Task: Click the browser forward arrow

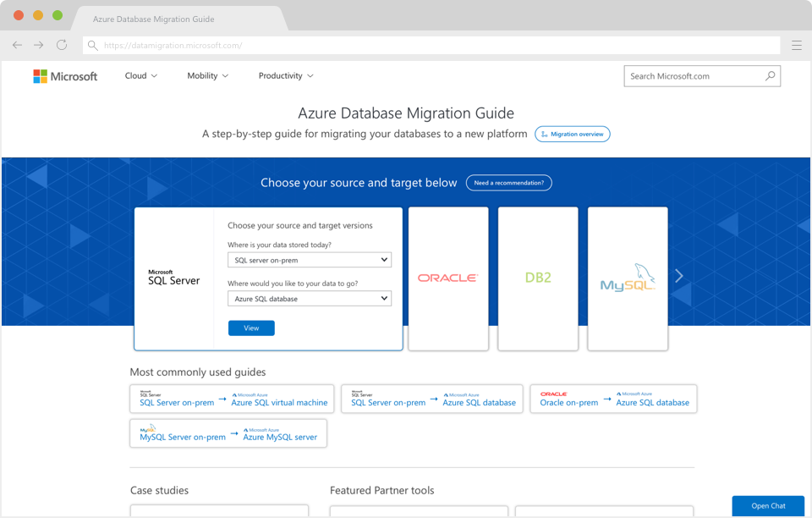Action: click(39, 45)
